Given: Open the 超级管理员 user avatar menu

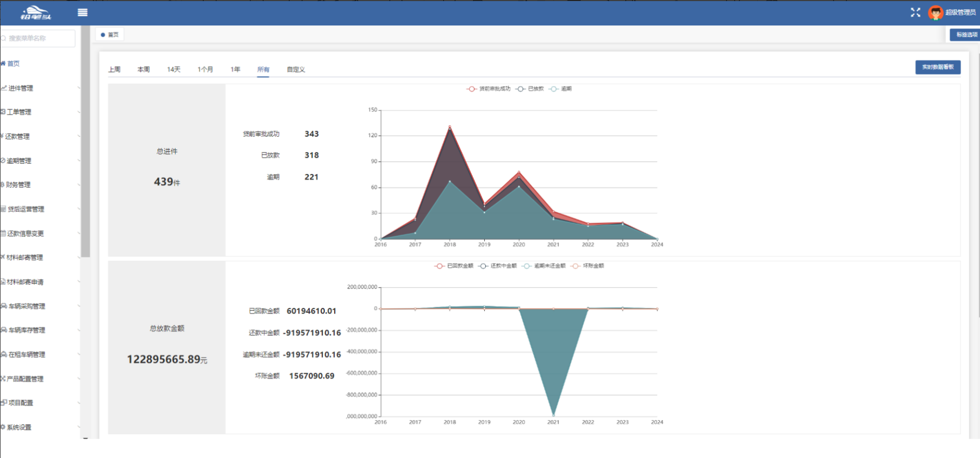Looking at the screenshot, I should (936, 12).
